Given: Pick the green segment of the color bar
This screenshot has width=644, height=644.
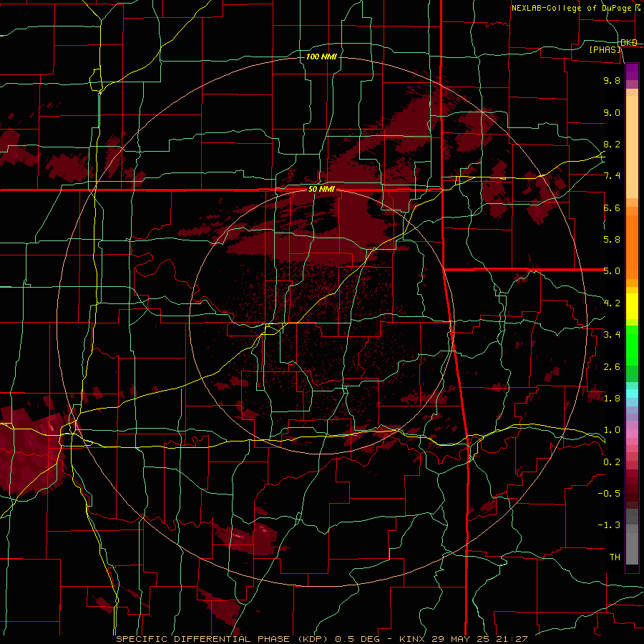Looking at the screenshot, I should click(632, 345).
